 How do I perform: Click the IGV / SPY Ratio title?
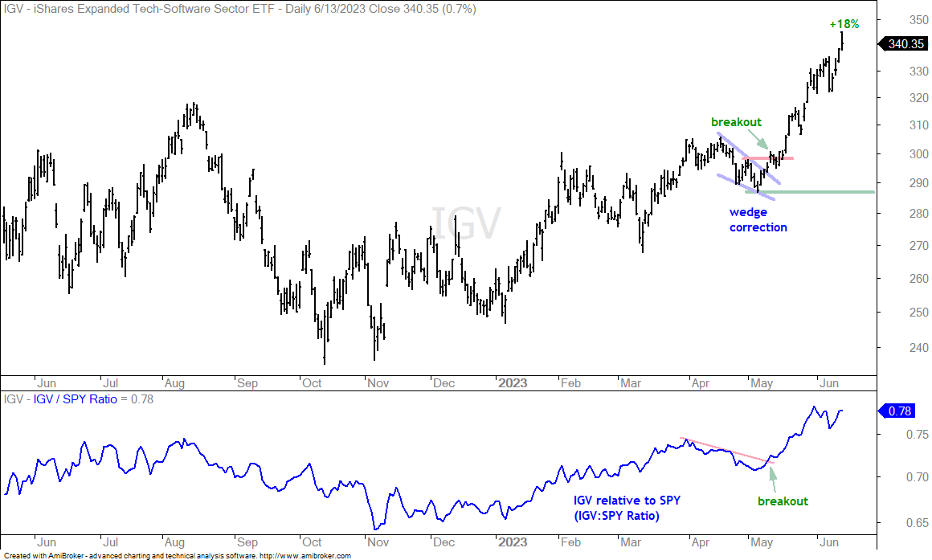click(x=76, y=399)
